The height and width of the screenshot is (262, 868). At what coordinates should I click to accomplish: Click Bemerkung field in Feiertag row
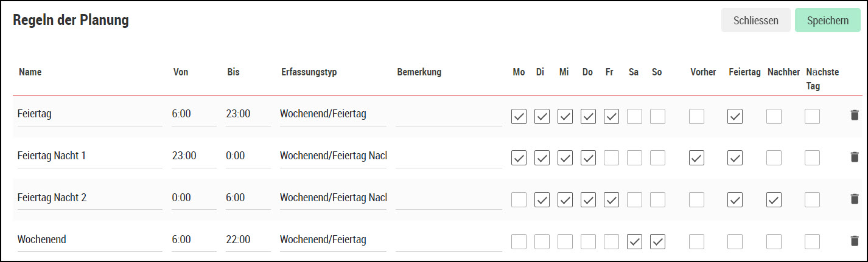coord(449,114)
